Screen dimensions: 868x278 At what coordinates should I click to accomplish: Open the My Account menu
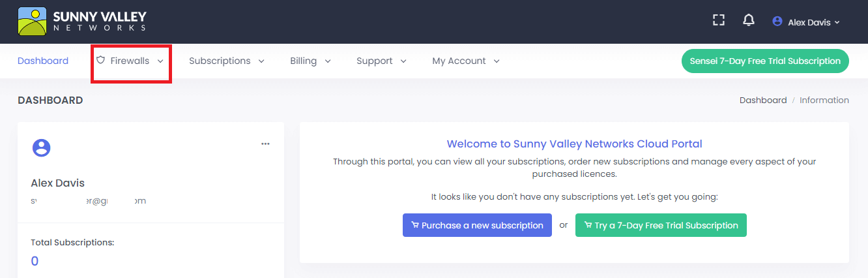click(x=465, y=61)
